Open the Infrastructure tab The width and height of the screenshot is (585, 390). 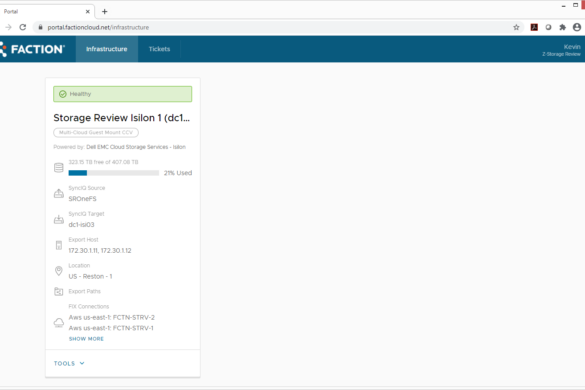coord(107,49)
